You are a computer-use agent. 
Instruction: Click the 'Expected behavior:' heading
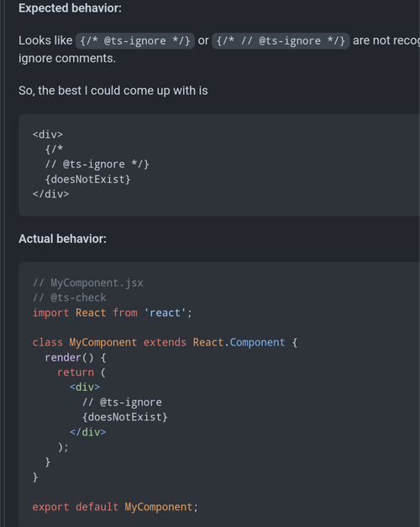[71, 8]
